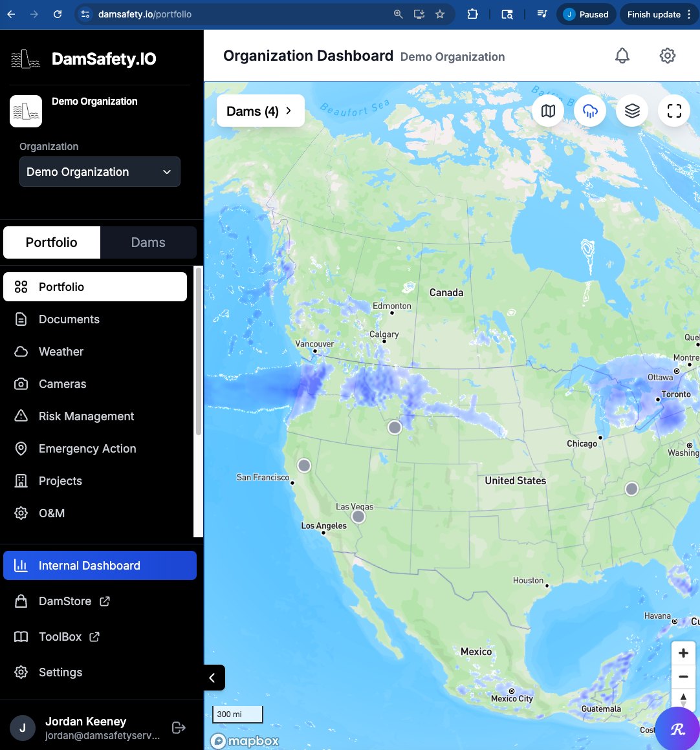Open the notifications bell
Image resolution: width=700 pixels, height=750 pixels.
click(x=622, y=56)
